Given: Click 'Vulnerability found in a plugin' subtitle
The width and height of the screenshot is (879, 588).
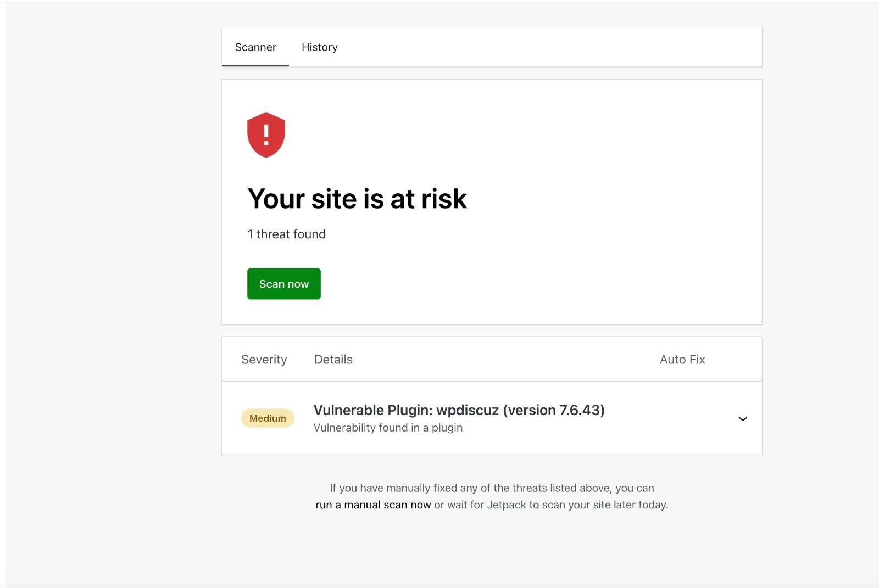Looking at the screenshot, I should point(388,428).
